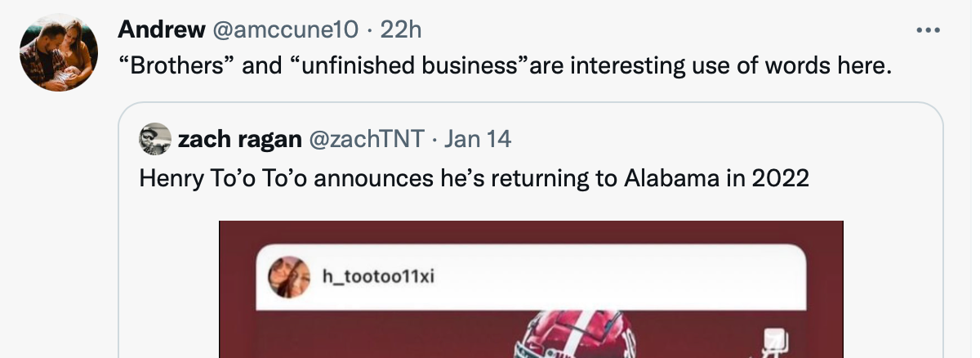Open the three-dot more options menu
Screen dimensions: 980x358
pos(929,30)
